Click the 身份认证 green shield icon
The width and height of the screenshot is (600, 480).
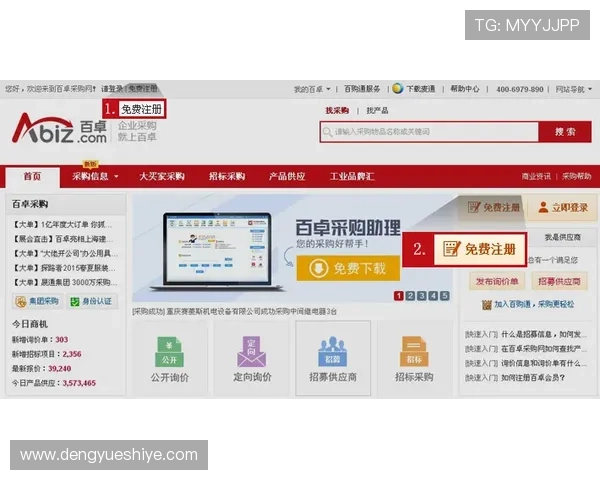click(75, 302)
